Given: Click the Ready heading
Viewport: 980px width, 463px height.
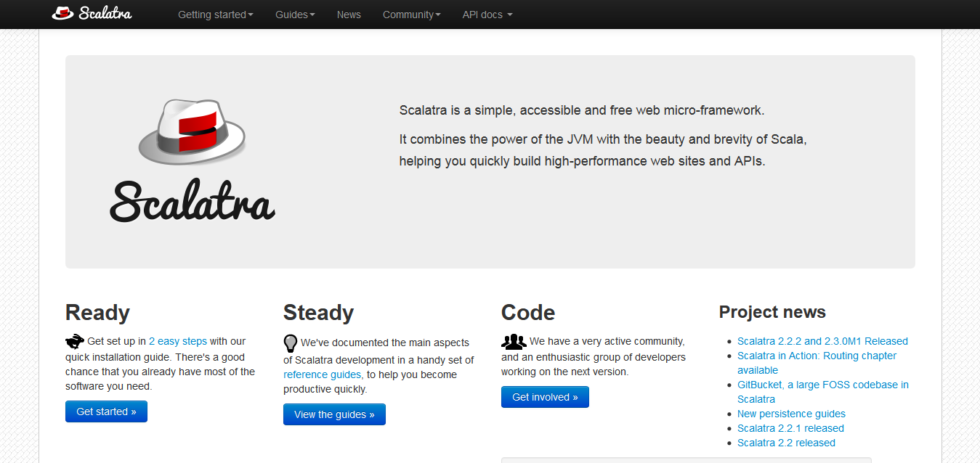Looking at the screenshot, I should (97, 313).
